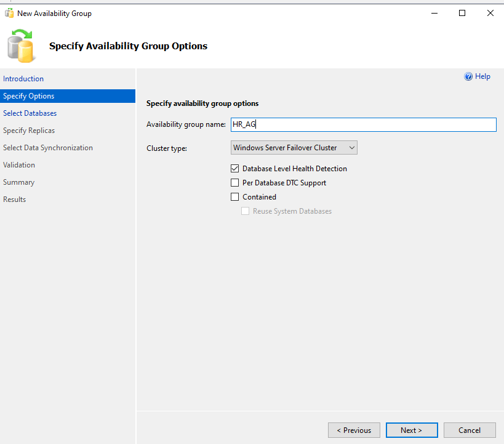Click the Availability group name field
Viewport: 504px width, 444px height.
pos(363,124)
